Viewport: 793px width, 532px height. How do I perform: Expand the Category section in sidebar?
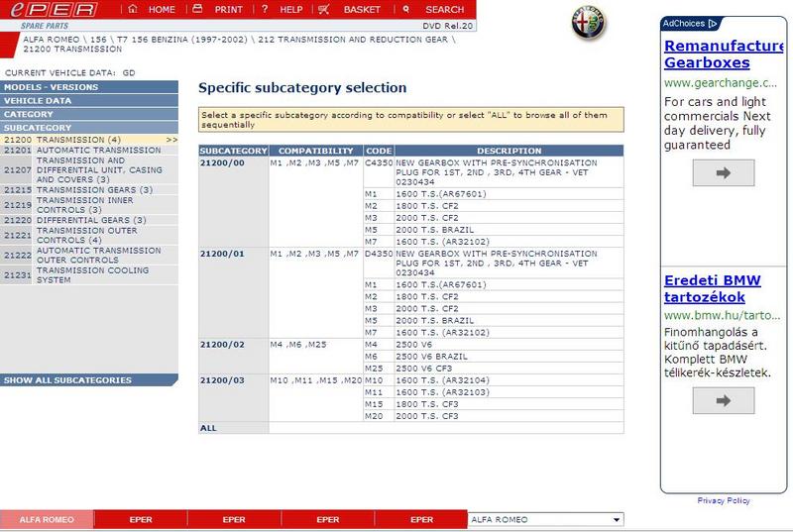click(x=89, y=114)
